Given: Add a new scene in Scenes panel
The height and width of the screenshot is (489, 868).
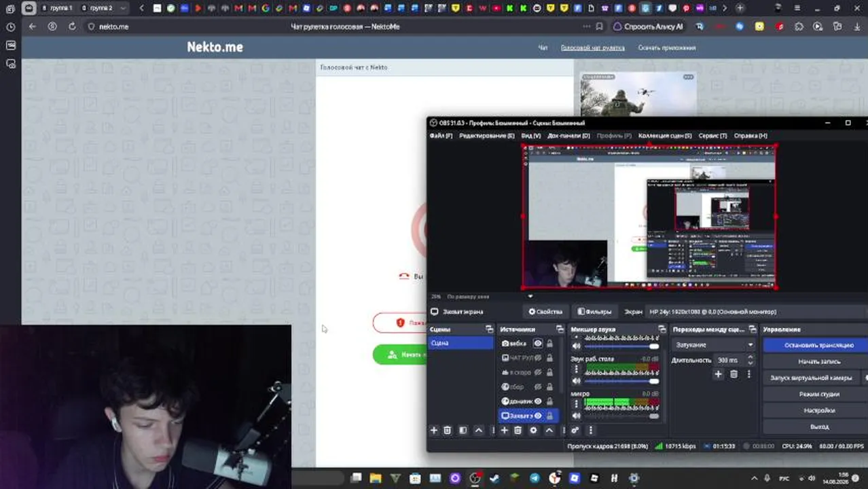Looking at the screenshot, I should [x=434, y=430].
